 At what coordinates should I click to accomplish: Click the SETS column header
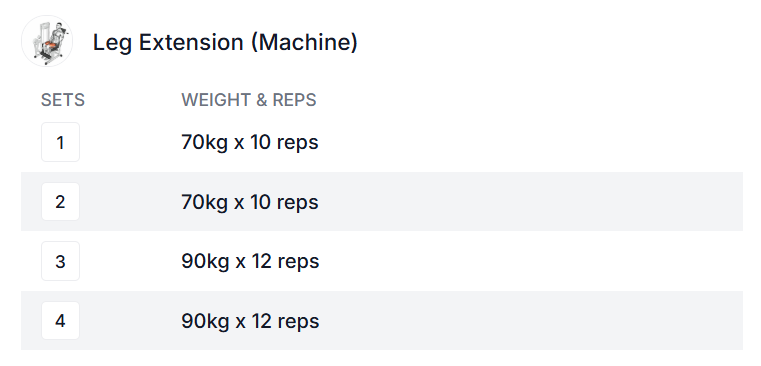coord(63,100)
